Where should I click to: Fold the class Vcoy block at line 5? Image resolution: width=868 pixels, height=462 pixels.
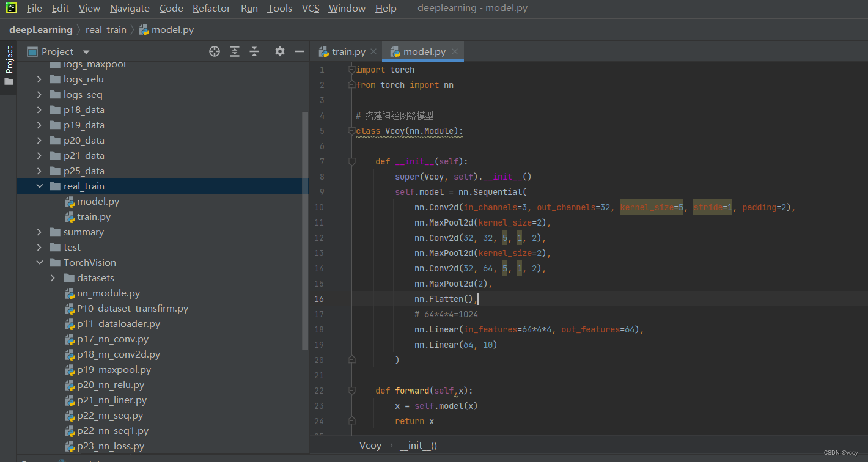click(x=351, y=131)
